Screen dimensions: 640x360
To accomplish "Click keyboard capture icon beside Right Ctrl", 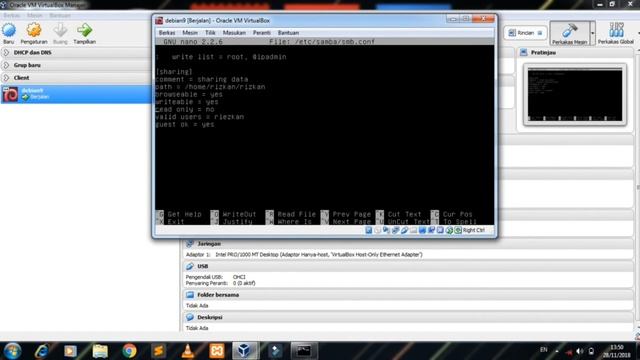I will click(x=458, y=230).
